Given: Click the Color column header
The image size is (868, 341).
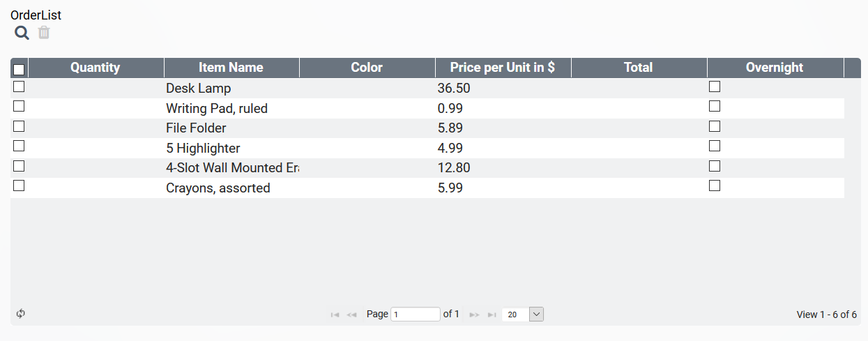Looking at the screenshot, I should tap(367, 68).
